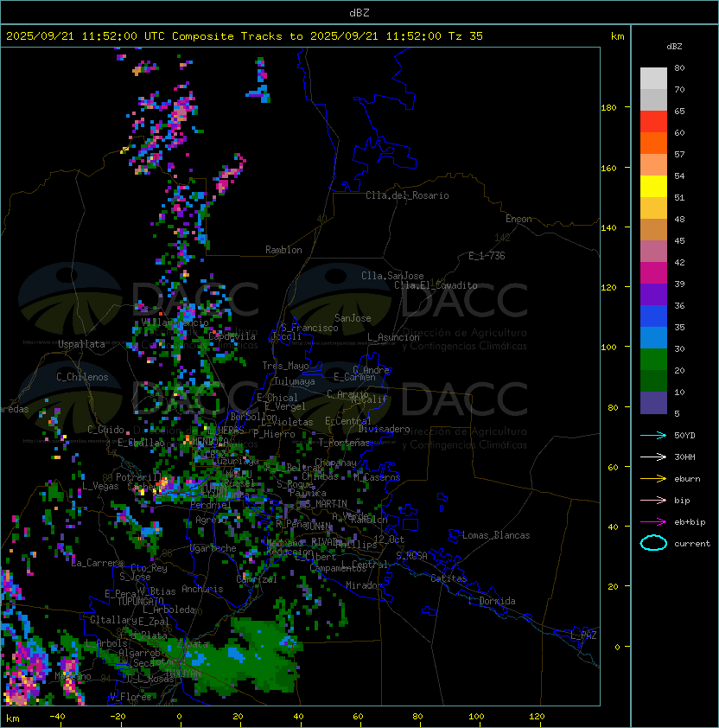Click the 'Clla.del_Rosario' map label
The height and width of the screenshot is (728, 719).
click(407, 195)
